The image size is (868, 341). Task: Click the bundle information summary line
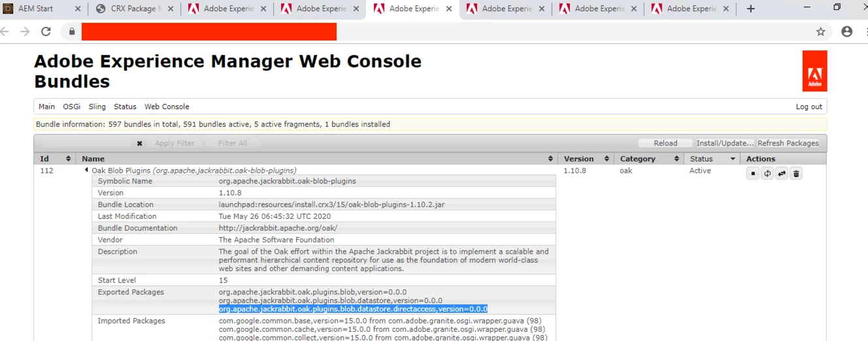click(x=213, y=124)
